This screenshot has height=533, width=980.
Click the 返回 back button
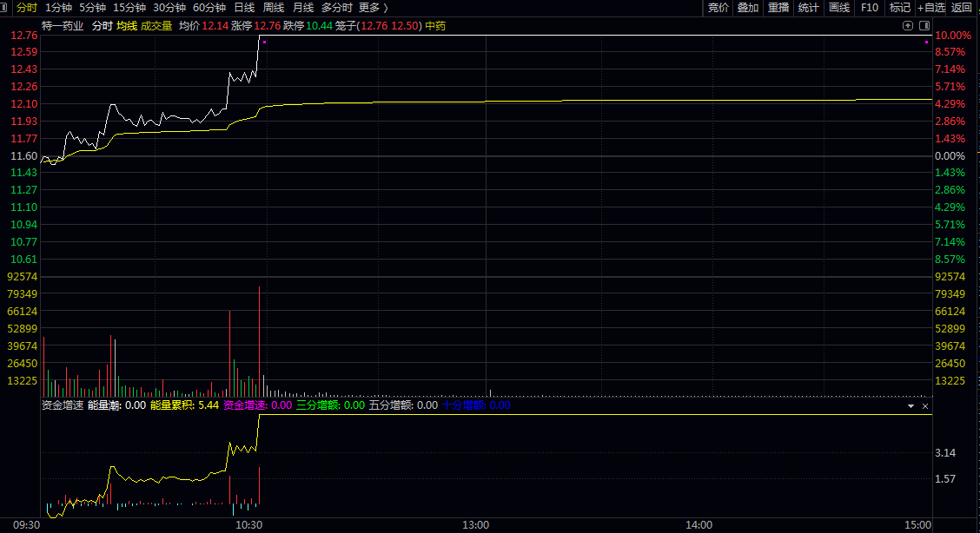(962, 8)
